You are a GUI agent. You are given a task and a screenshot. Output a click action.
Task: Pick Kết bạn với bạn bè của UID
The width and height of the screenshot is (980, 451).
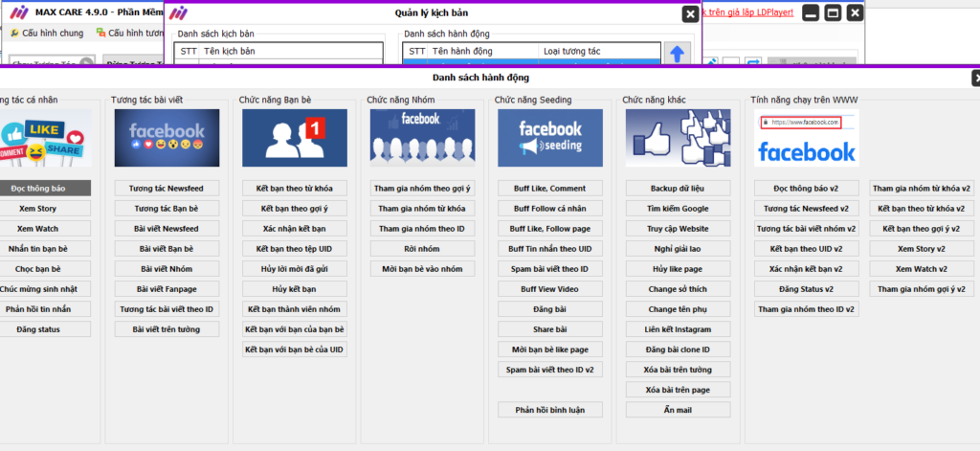[x=295, y=350]
